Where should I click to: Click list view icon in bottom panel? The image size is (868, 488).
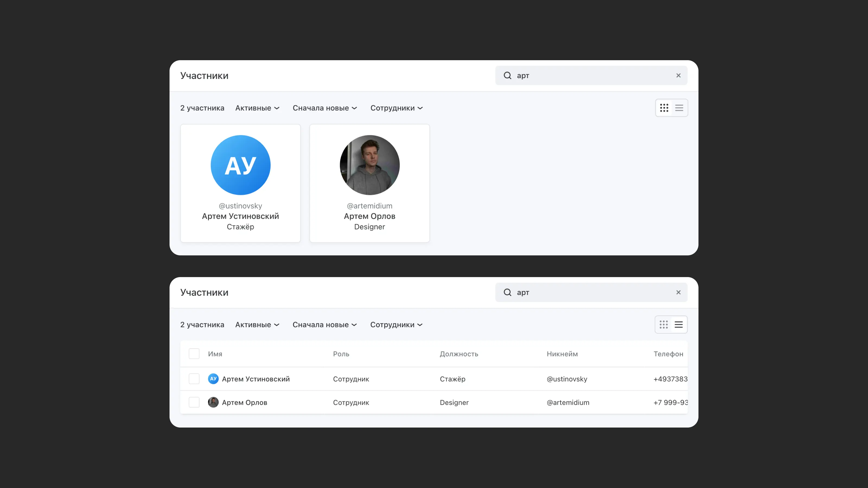(x=679, y=324)
